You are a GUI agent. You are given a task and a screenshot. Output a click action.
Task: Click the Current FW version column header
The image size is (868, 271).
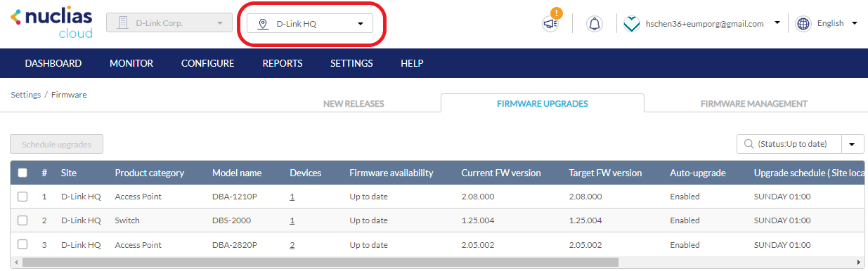click(501, 173)
